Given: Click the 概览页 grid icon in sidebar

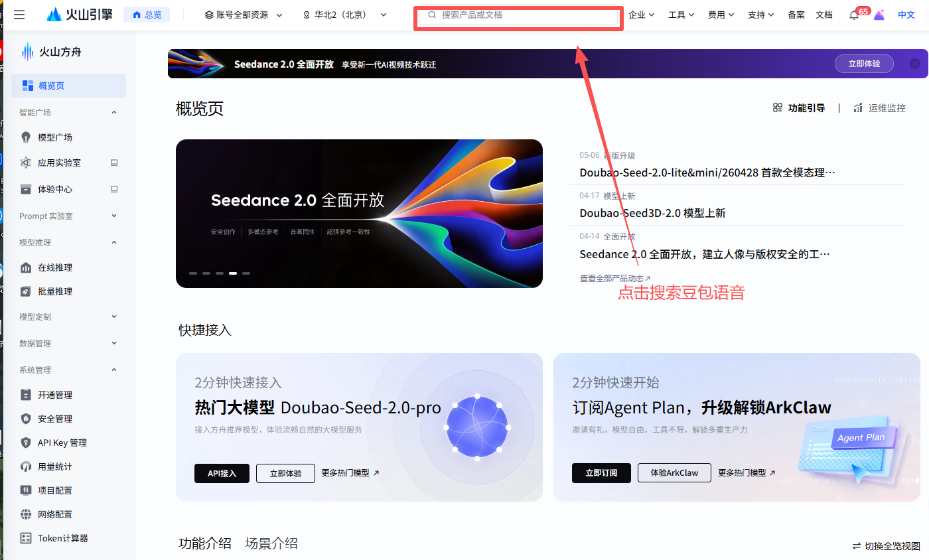Looking at the screenshot, I should coord(28,86).
